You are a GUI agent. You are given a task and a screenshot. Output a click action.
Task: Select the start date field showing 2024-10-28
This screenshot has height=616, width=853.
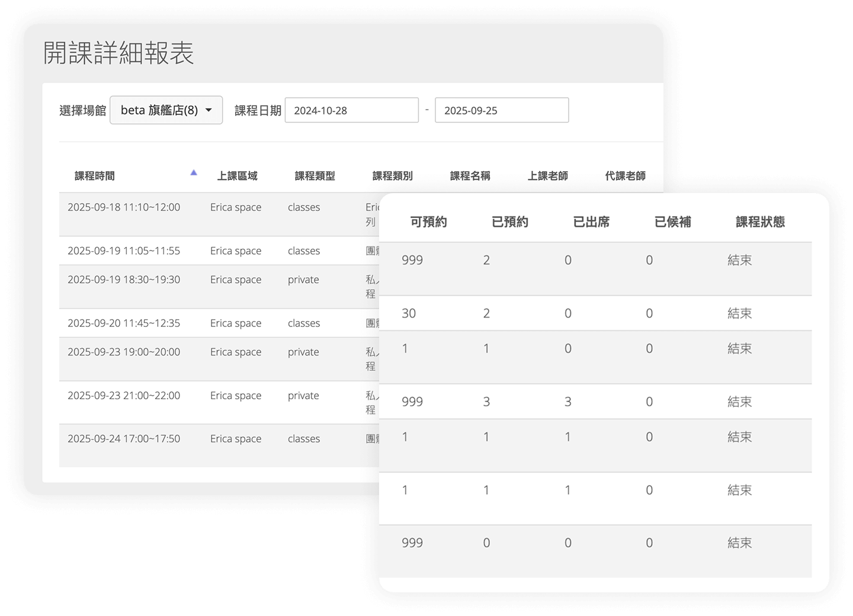coord(351,110)
